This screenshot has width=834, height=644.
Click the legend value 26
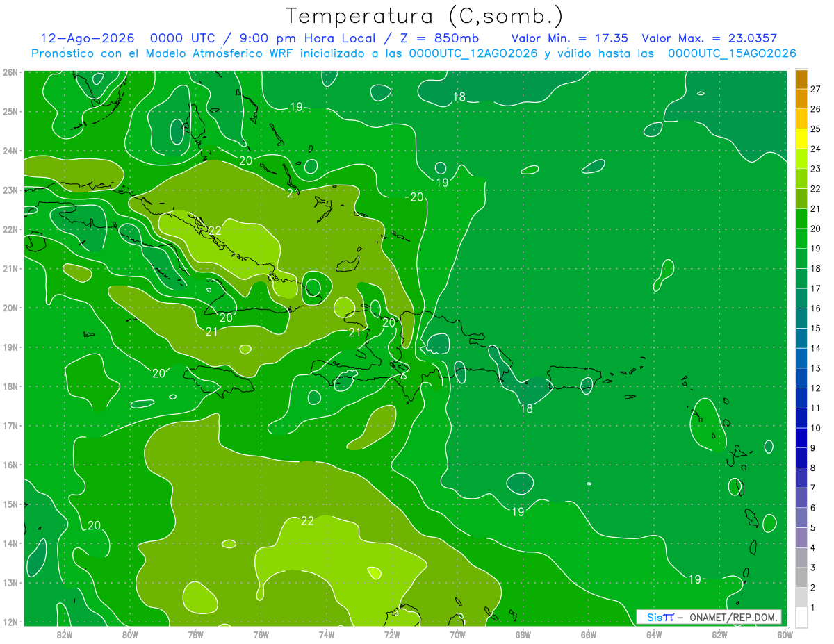(x=815, y=109)
